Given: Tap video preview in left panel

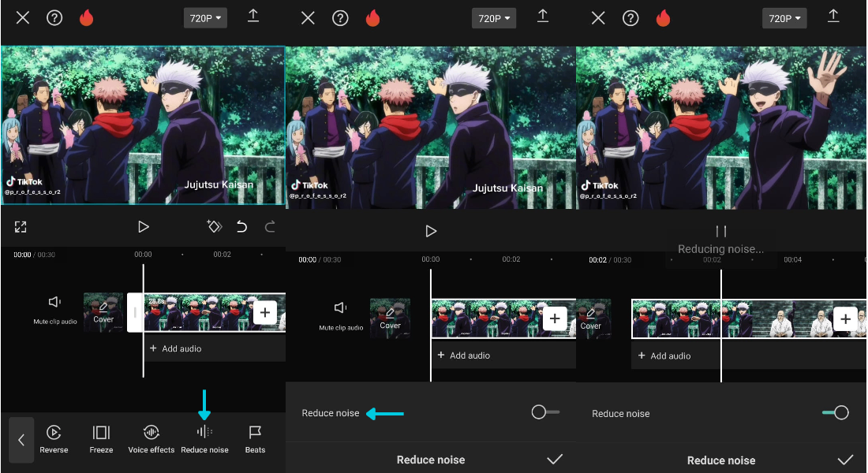Looking at the screenshot, I should [x=143, y=125].
